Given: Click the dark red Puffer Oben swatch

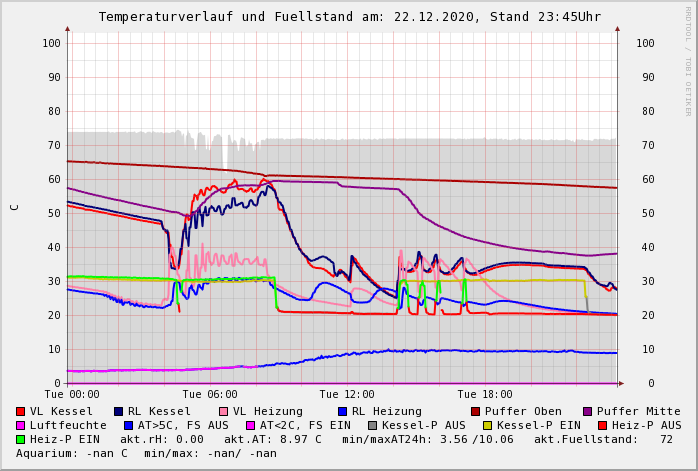Looking at the screenshot, I should tap(476, 411).
